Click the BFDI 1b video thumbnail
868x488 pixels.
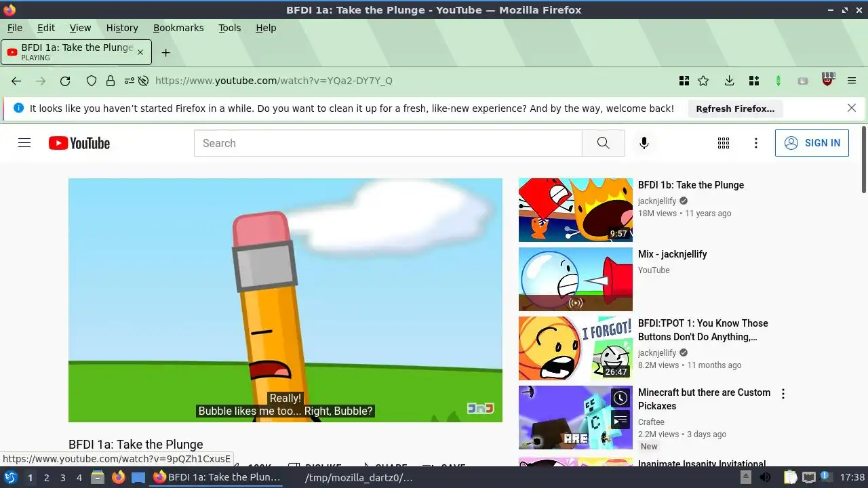(576, 210)
